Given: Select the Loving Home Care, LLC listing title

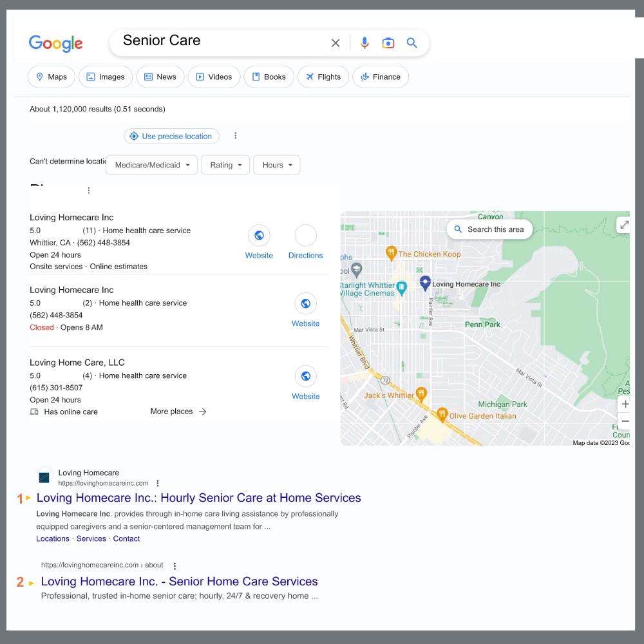Looking at the screenshot, I should [x=77, y=363].
